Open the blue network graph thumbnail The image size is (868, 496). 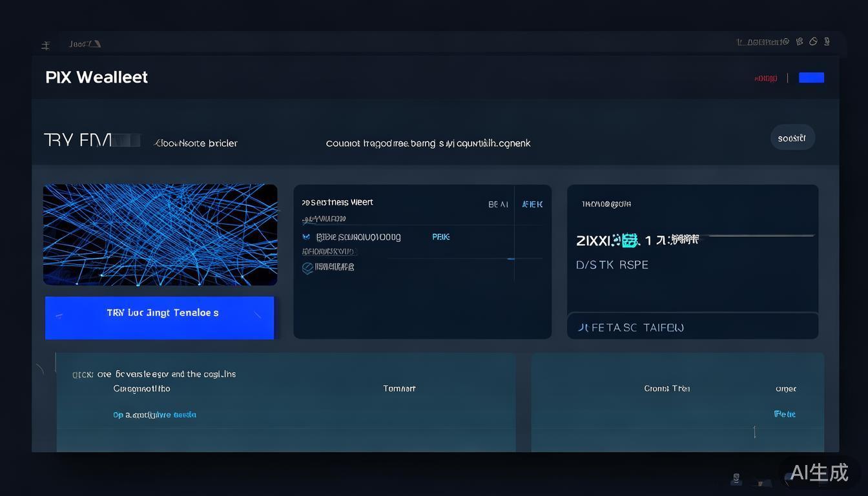click(x=160, y=234)
